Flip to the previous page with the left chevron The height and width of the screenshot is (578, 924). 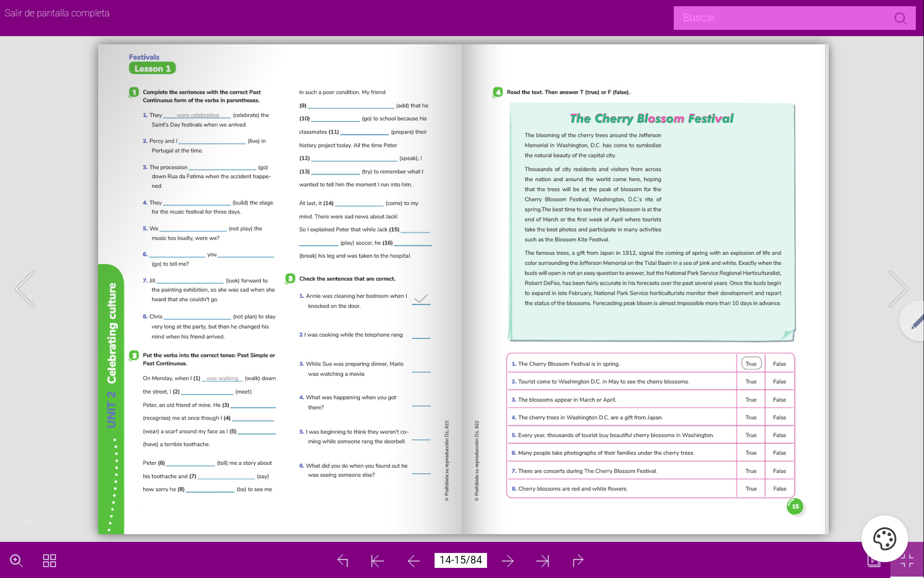click(25, 289)
